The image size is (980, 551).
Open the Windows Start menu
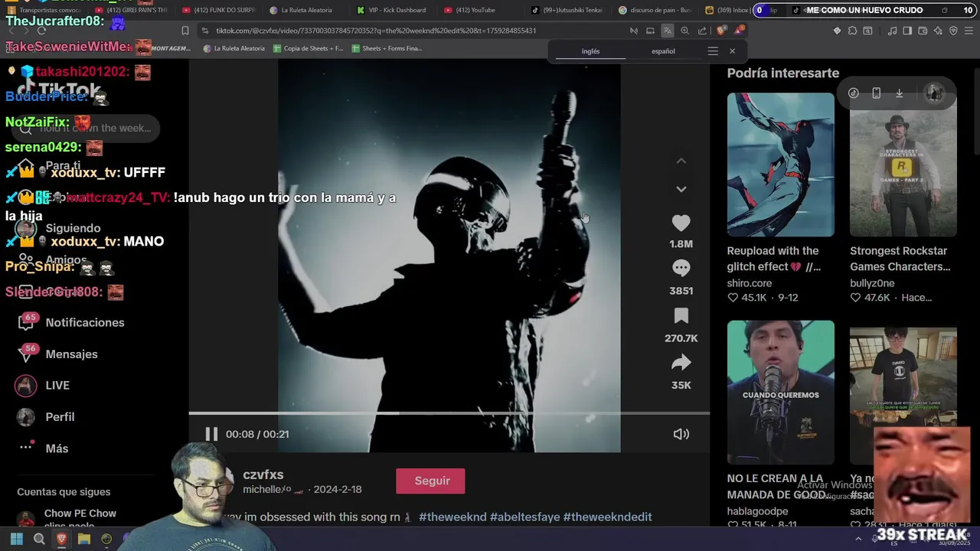(x=17, y=540)
